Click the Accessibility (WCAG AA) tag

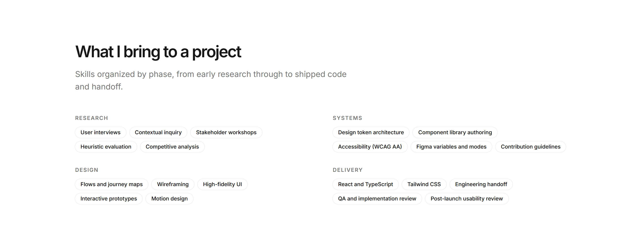click(x=370, y=147)
